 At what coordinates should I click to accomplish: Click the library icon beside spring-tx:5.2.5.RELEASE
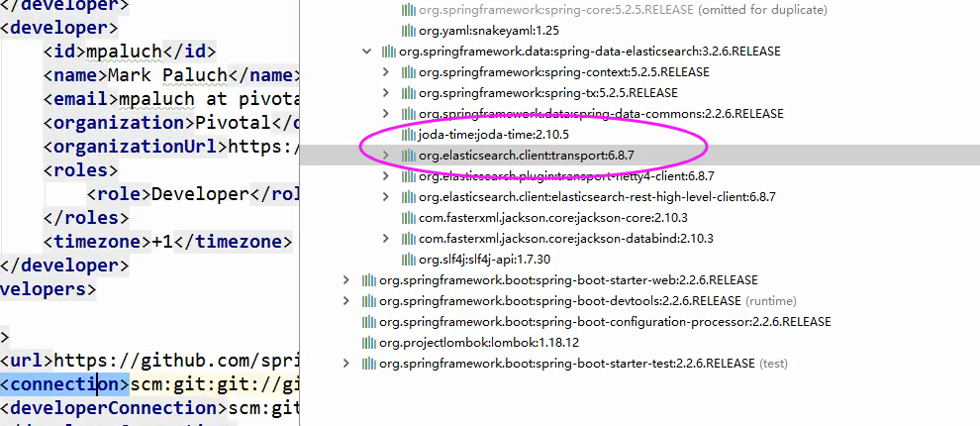(x=409, y=92)
